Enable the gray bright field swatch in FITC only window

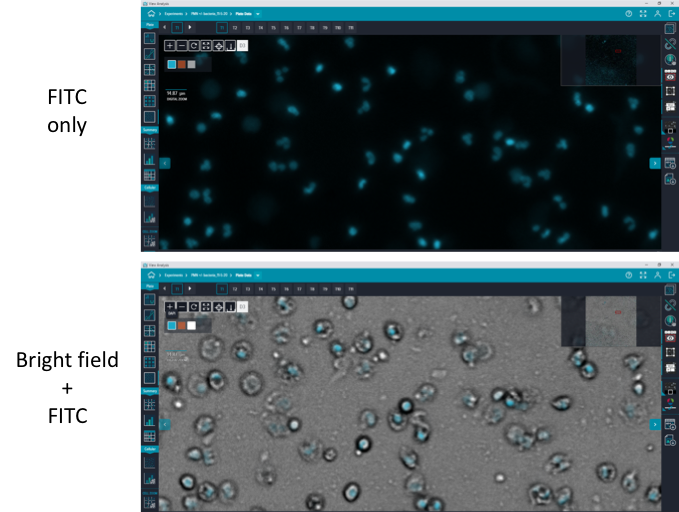tap(191, 65)
